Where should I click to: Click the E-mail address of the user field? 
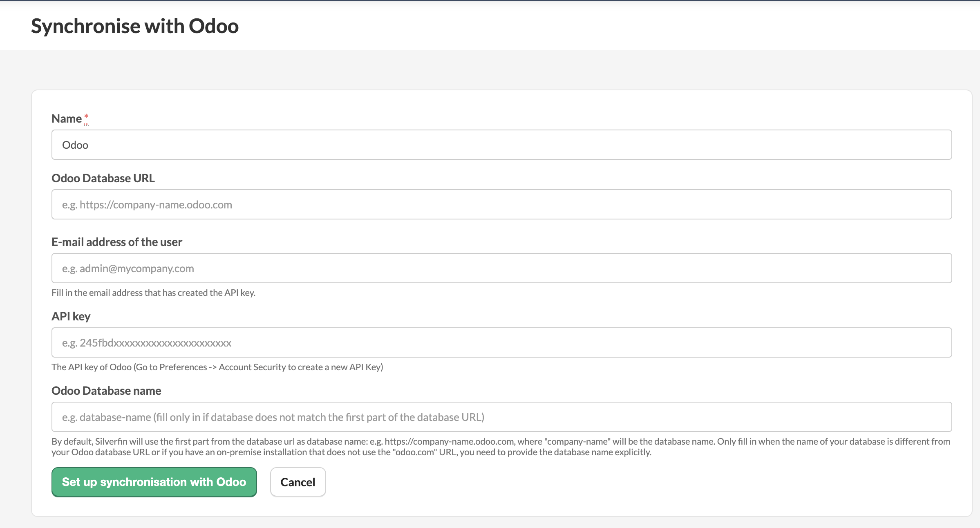click(x=501, y=268)
